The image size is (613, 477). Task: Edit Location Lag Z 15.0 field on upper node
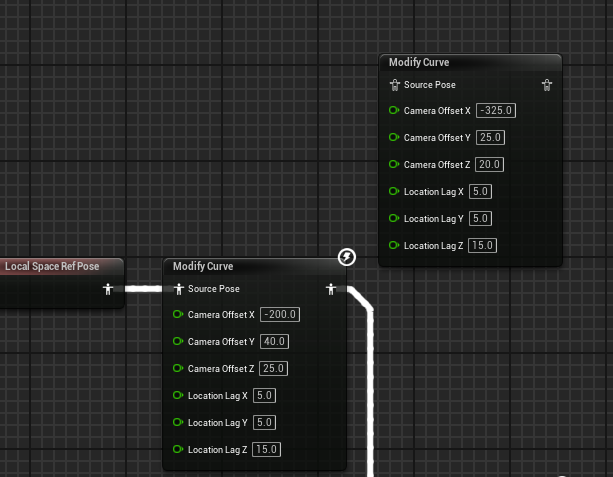click(482, 245)
